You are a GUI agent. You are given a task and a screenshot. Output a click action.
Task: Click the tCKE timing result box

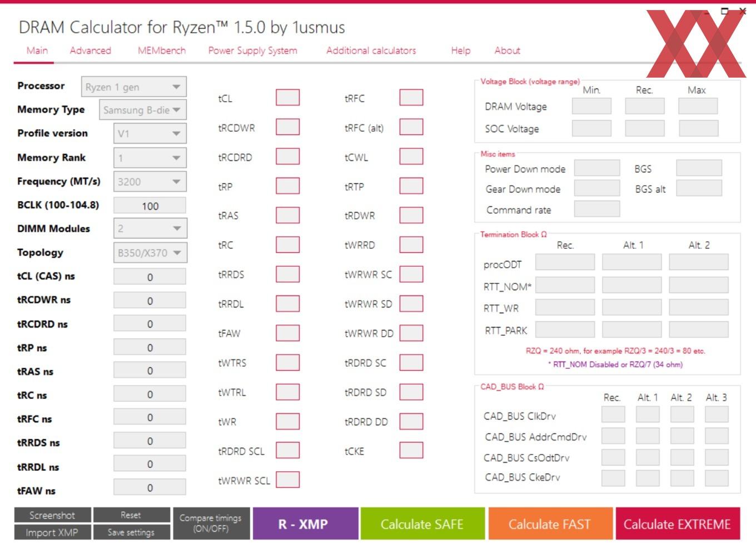coord(411,450)
